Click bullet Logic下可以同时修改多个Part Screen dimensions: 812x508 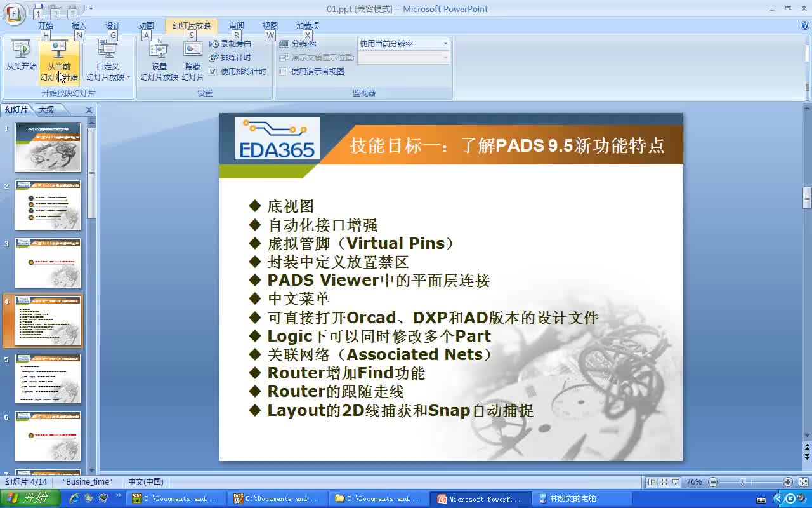[379, 336]
